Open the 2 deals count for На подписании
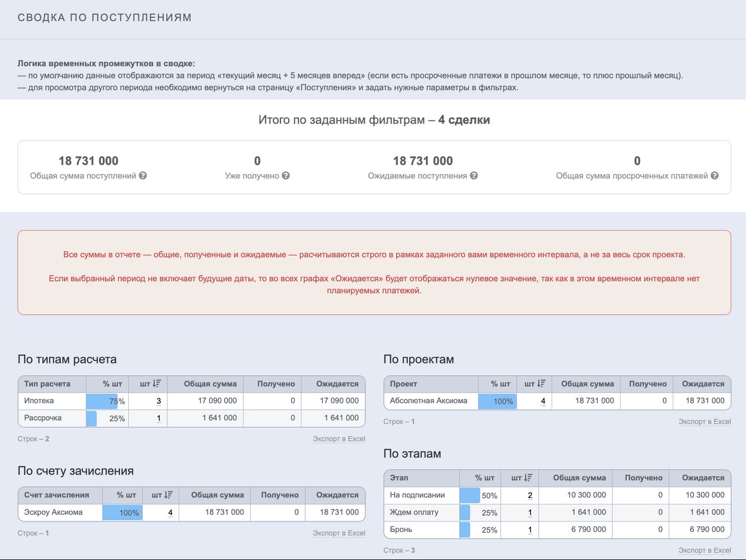Screen dimensions: 746x560 pyautogui.click(x=530, y=495)
